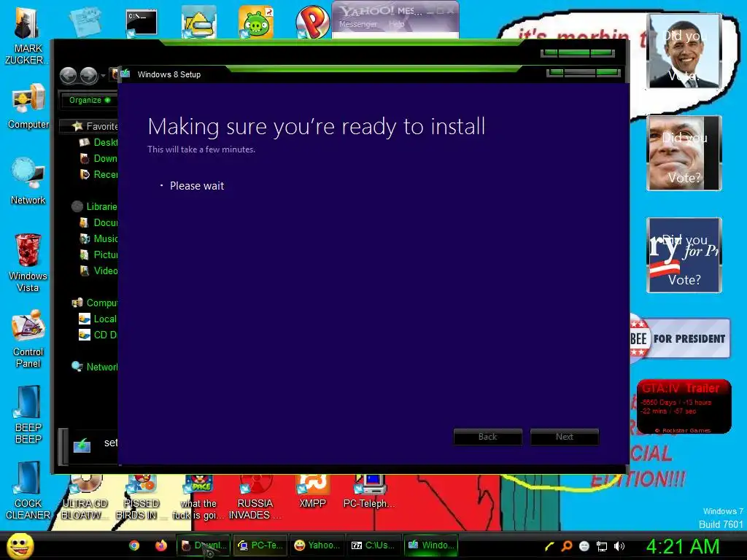Click the smiley face Start button
Image resolution: width=747 pixels, height=560 pixels.
pyautogui.click(x=20, y=545)
